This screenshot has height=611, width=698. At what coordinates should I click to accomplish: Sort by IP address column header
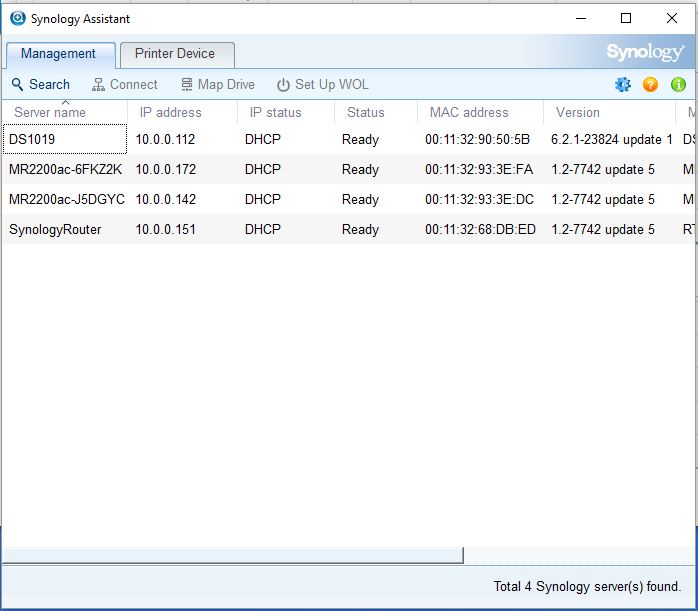[x=183, y=112]
